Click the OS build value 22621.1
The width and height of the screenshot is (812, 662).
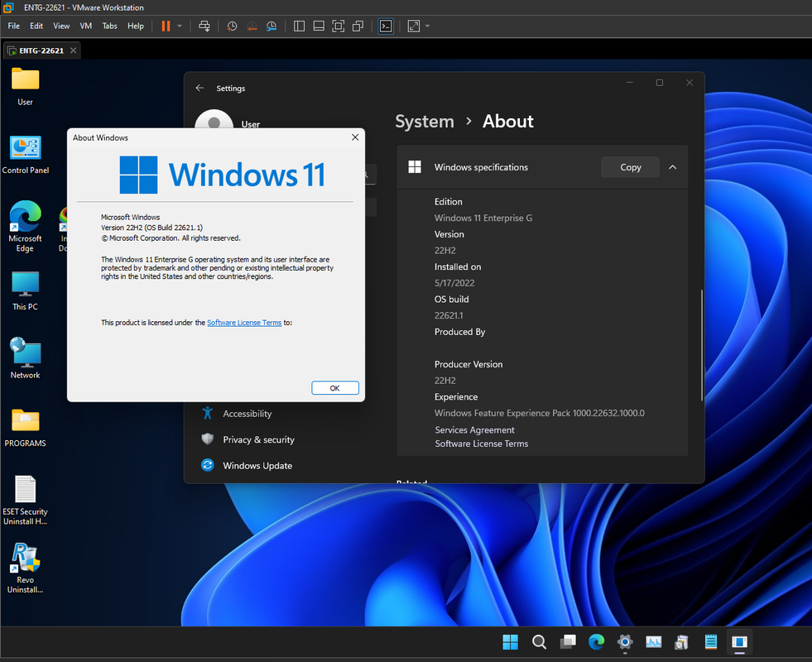tap(449, 315)
